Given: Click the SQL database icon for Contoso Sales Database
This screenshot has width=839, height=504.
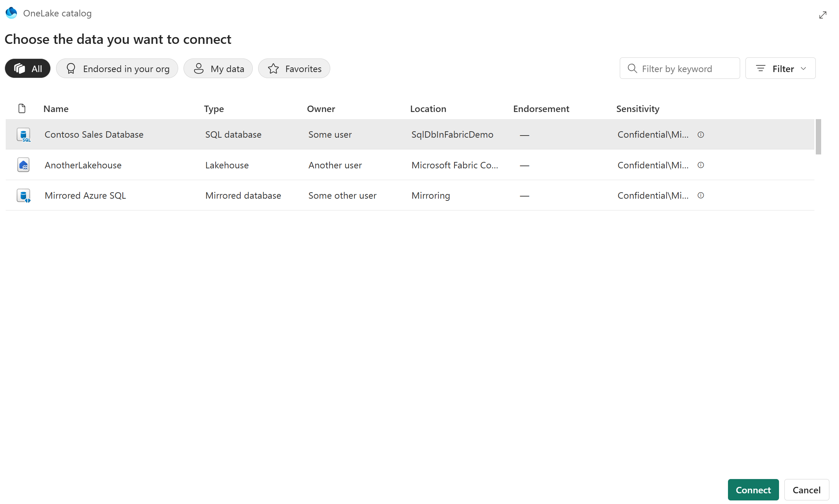Looking at the screenshot, I should pos(24,135).
